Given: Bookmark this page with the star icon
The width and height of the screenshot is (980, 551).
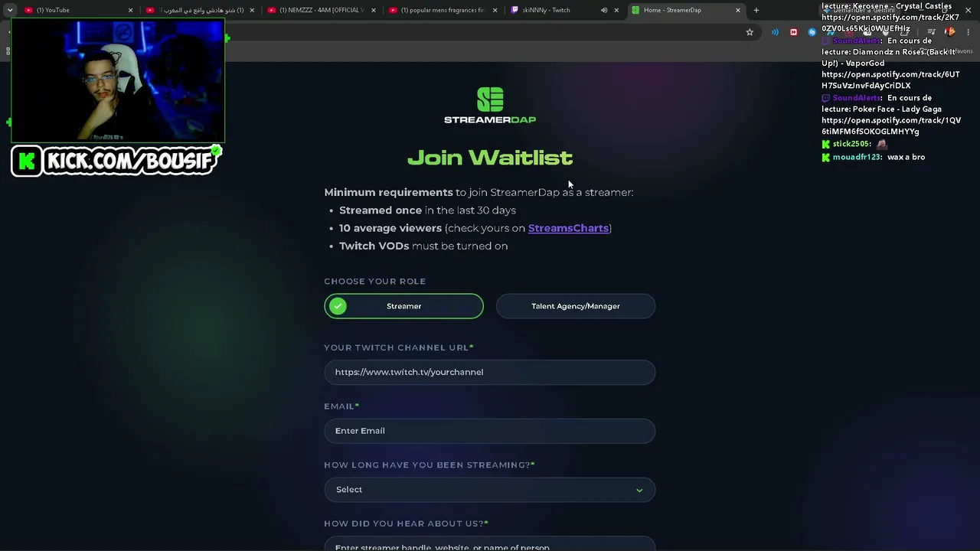Looking at the screenshot, I should coord(750,32).
